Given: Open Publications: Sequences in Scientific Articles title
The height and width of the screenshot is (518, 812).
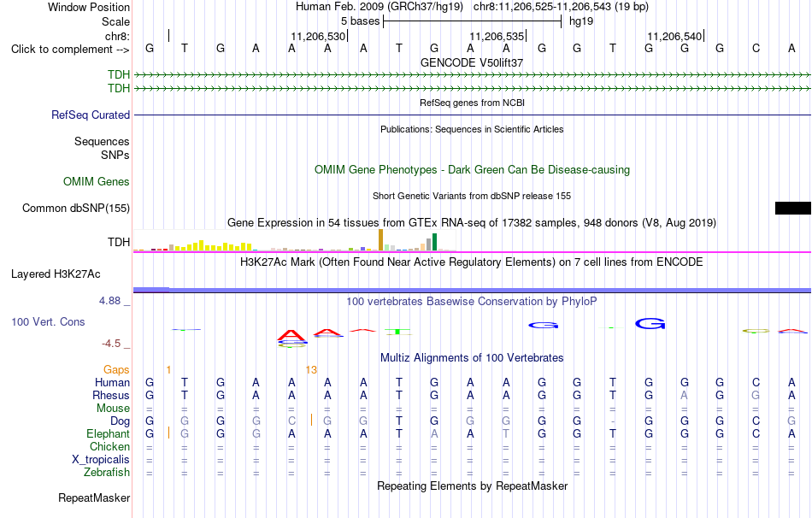Looking at the screenshot, I should 472,129.
